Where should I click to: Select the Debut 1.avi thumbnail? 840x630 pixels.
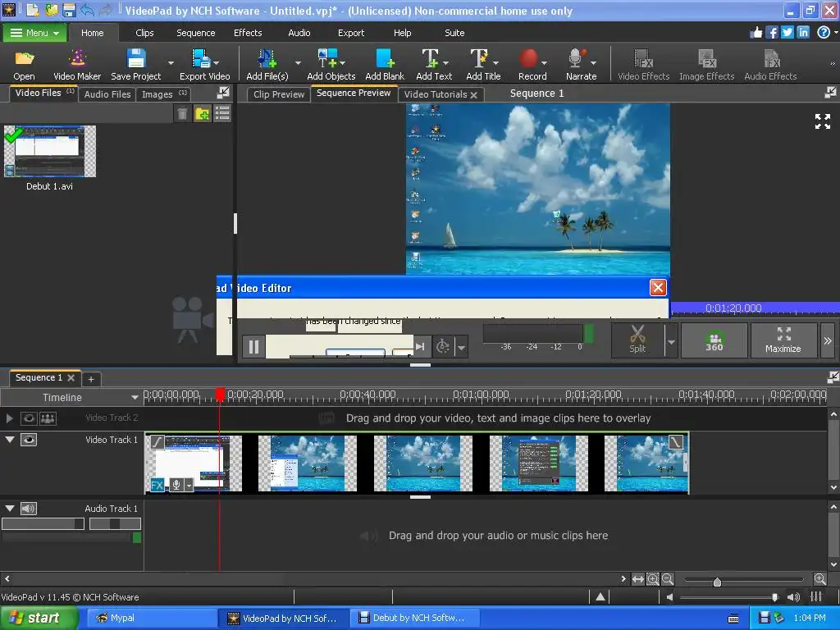coord(50,151)
